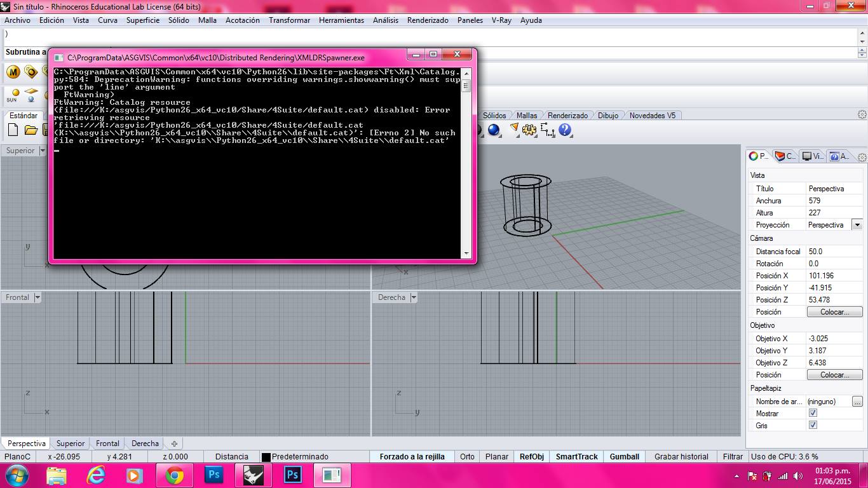Viewport: 868px width, 488px height.
Task: Open the Derecha viewport title dropdown arrow
Action: click(x=414, y=297)
